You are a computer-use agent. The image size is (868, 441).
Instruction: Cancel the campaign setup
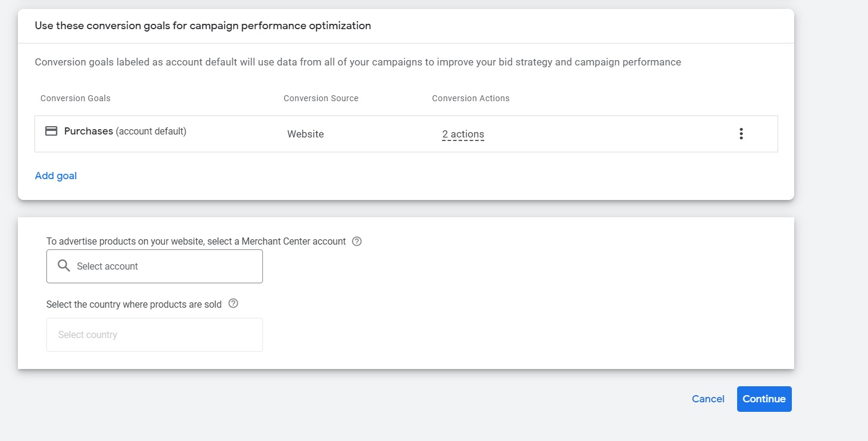pos(708,399)
